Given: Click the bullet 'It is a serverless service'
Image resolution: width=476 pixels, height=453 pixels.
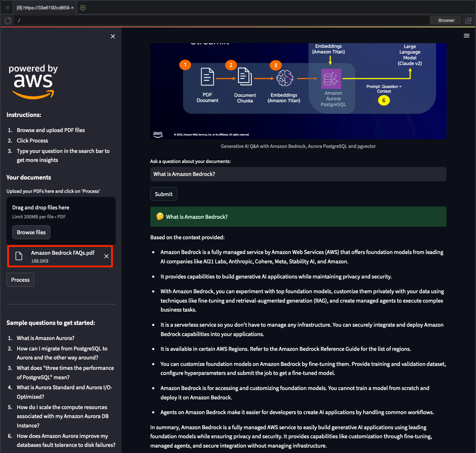Looking at the screenshot, I should click(302, 330).
